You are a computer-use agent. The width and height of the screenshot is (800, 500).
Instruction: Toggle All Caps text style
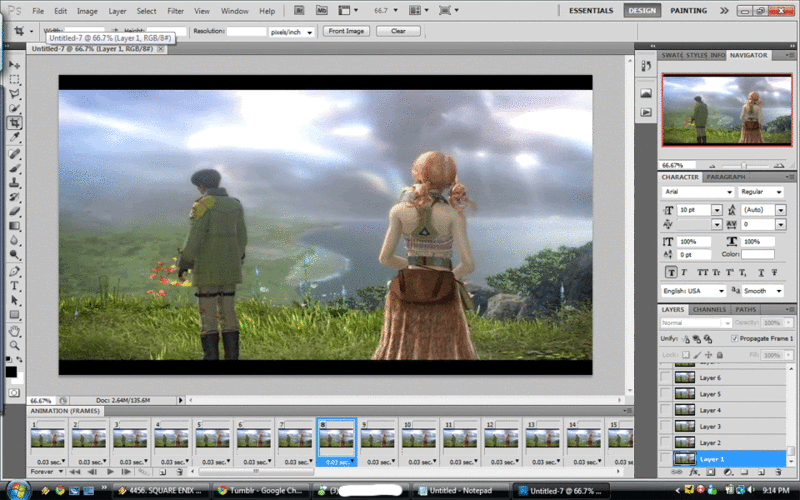703,272
